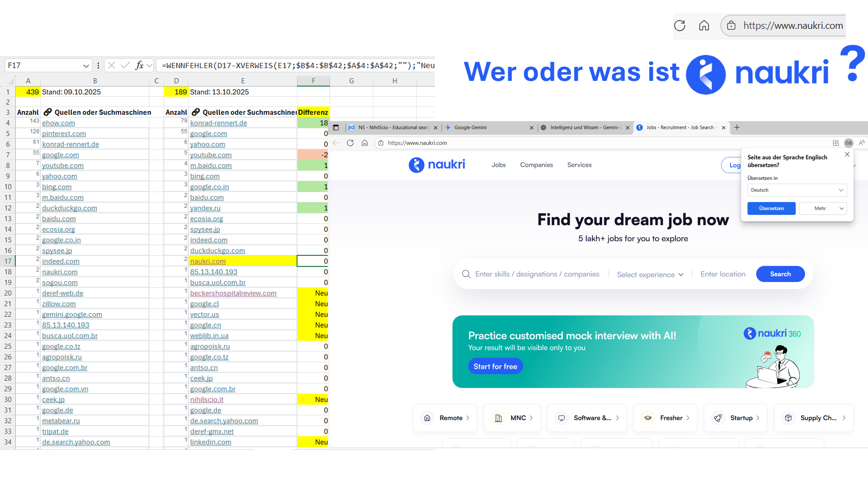The image size is (868, 488).
Task: Open the Deutsch language dropdown
Action: (x=797, y=190)
